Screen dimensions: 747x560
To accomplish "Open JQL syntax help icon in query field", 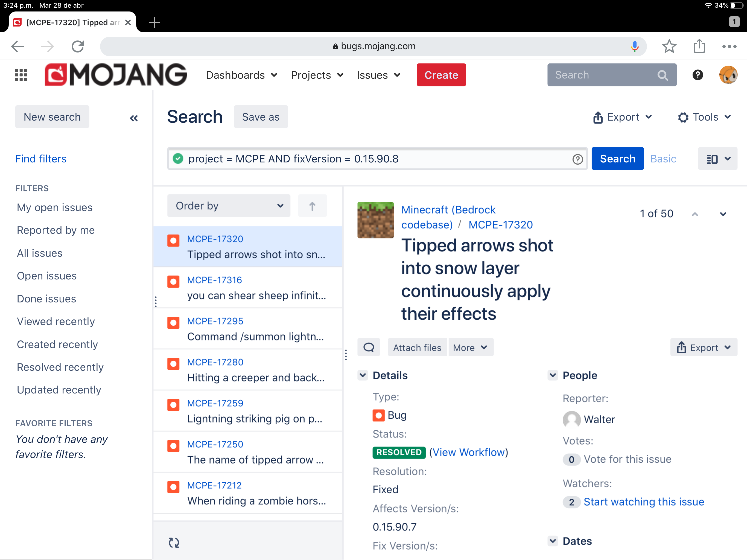I will pyautogui.click(x=577, y=159).
